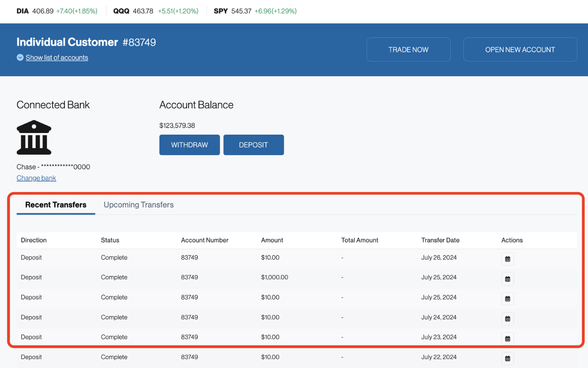
Task: Switch to the Recent Transfers tab
Action: click(56, 205)
